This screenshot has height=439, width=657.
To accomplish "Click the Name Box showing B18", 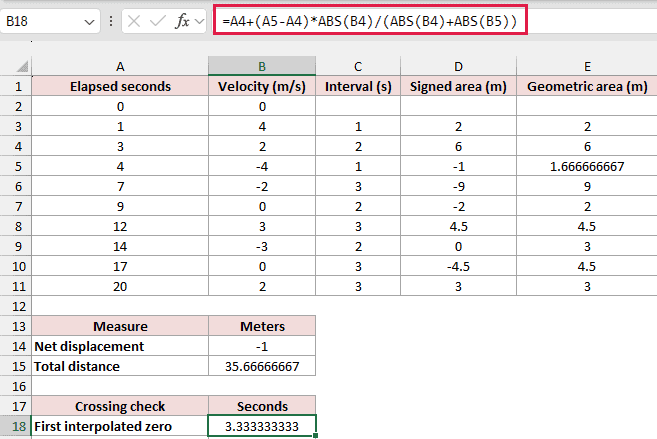I will 50,21.
